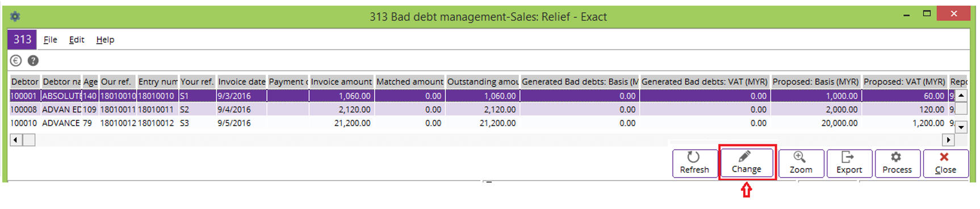This screenshot has height=209, width=980.
Task: Click the vertical scrollbar up arrow
Action: point(961,95)
